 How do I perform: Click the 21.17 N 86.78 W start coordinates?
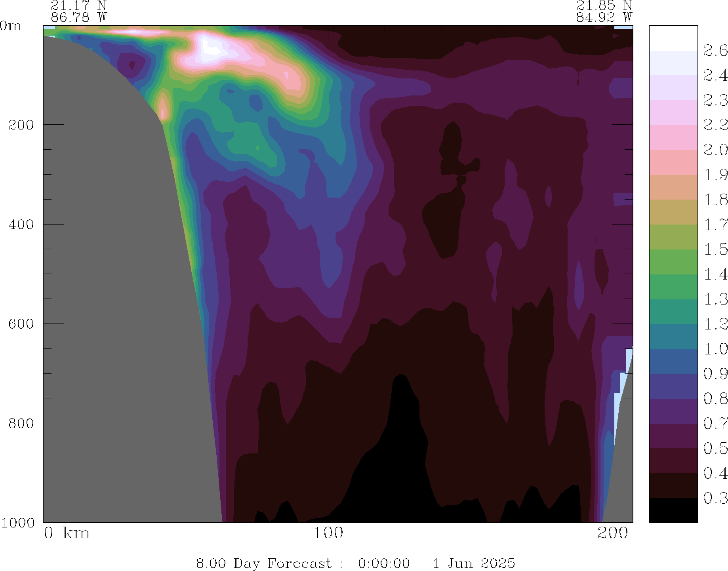pos(78,11)
